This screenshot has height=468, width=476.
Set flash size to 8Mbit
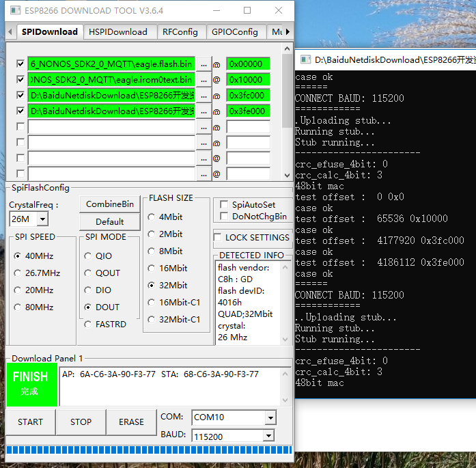[x=151, y=251]
